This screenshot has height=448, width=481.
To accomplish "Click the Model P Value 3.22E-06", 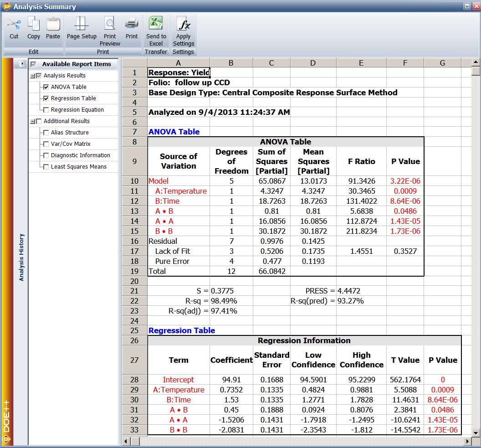I will tap(405, 181).
